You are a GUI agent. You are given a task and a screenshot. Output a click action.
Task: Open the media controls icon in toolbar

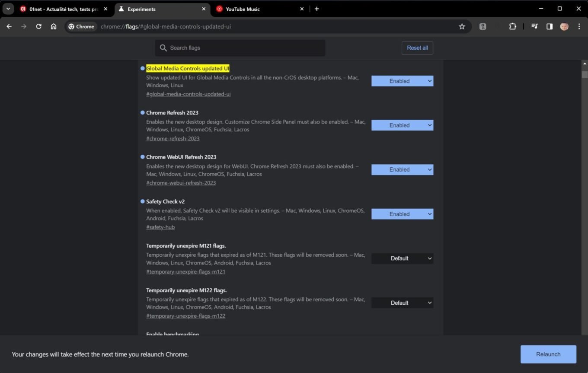point(535,26)
